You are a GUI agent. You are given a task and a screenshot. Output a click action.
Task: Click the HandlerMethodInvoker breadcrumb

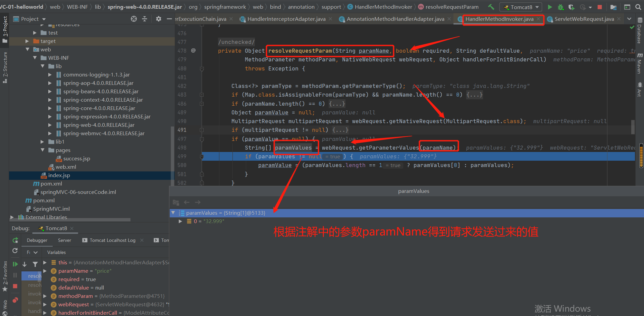pos(383,7)
